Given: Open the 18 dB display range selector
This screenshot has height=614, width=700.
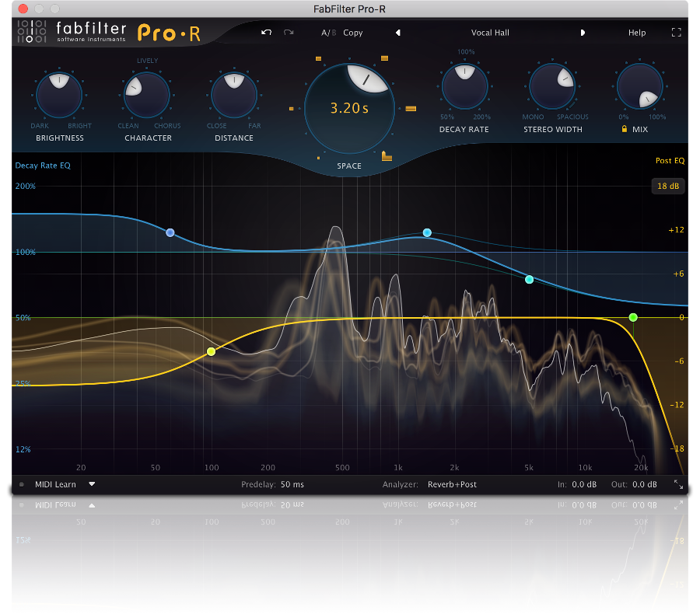Looking at the screenshot, I should [x=668, y=186].
